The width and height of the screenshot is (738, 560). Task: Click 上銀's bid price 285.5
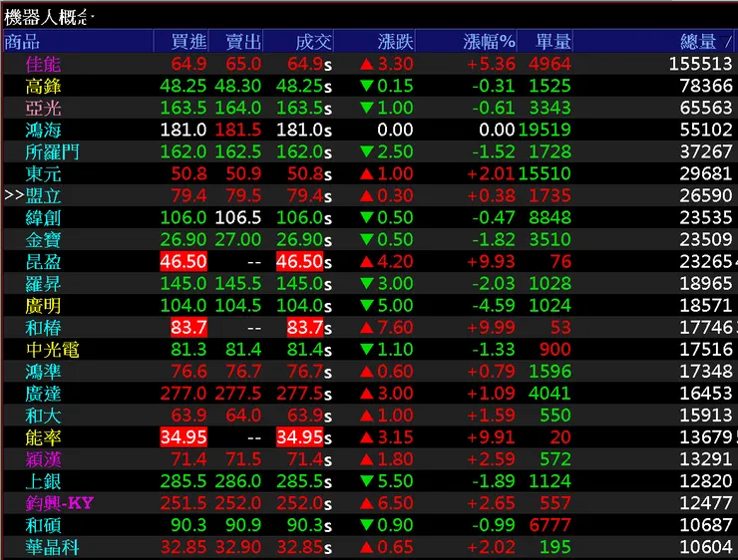[184, 481]
